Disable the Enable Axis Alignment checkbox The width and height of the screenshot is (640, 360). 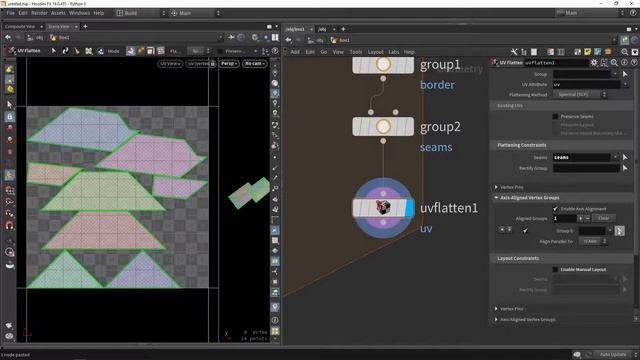point(555,209)
